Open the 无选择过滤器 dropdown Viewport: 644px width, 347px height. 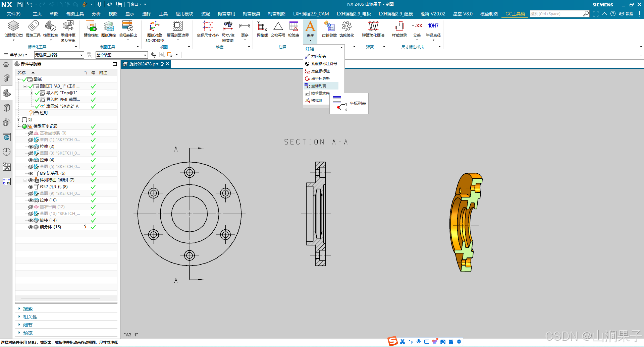click(x=59, y=55)
